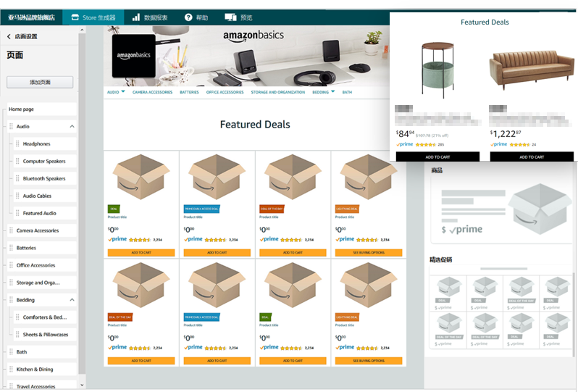Image resolution: width=578 pixels, height=392 pixels.
Task: Select the Storage and Orga... page
Action: tap(42, 283)
